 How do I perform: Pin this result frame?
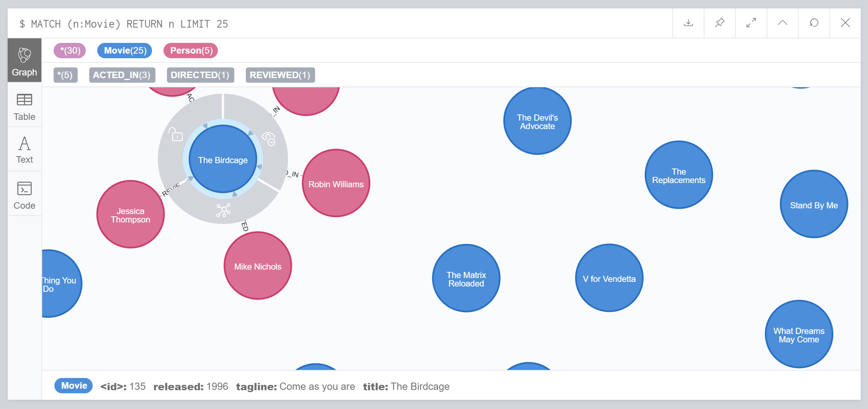click(x=719, y=23)
